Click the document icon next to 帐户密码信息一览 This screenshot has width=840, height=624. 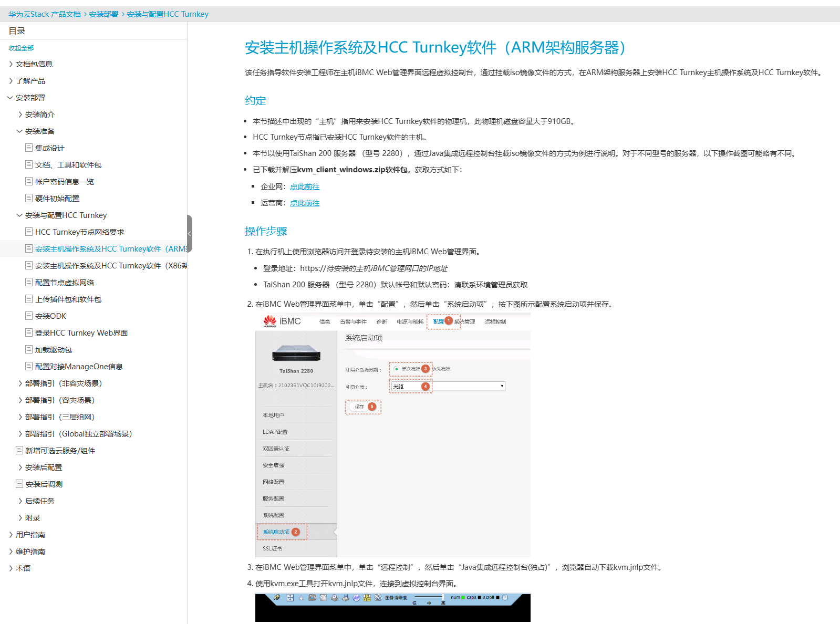pos(29,181)
